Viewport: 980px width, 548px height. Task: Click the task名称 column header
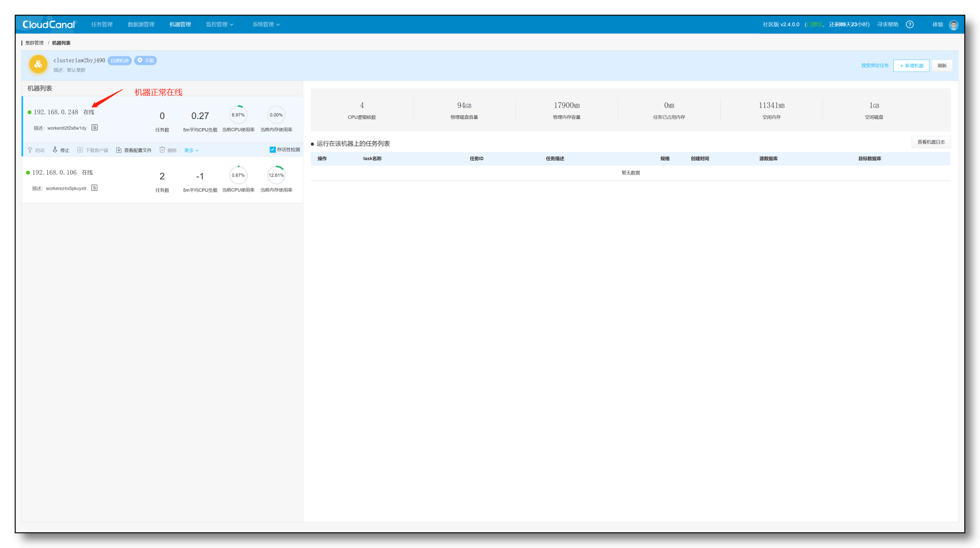click(372, 159)
